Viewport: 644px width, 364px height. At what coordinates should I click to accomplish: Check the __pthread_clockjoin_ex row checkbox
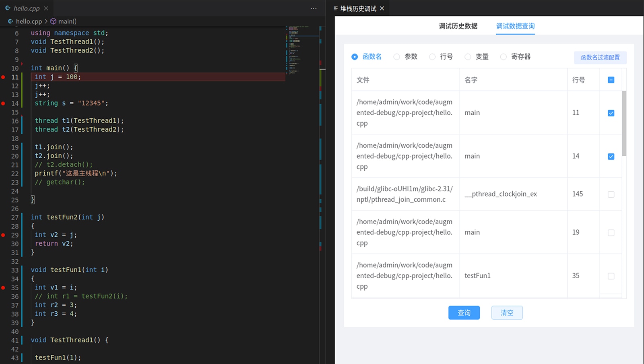611,194
